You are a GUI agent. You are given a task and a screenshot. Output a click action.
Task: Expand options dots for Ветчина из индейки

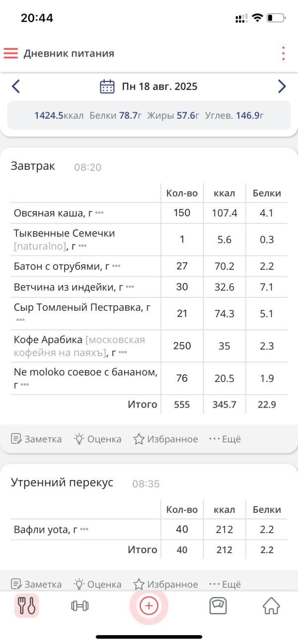point(130,287)
